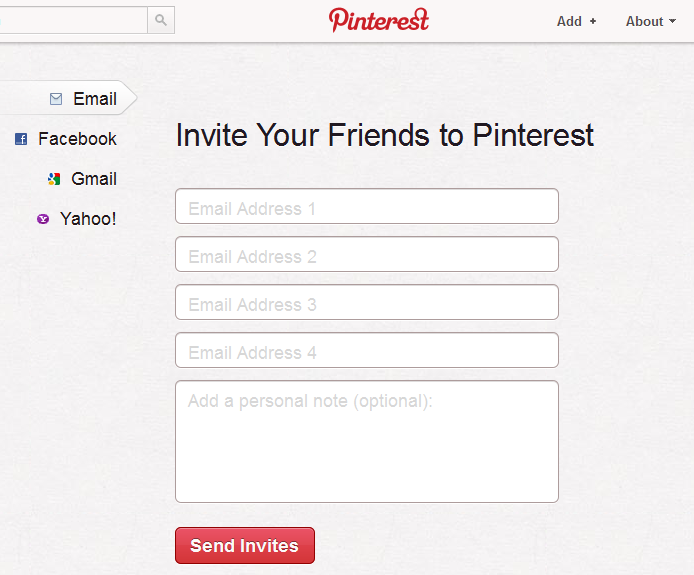Image resolution: width=694 pixels, height=575 pixels.
Task: Expand the About dropdown arrow
Action: (672, 21)
